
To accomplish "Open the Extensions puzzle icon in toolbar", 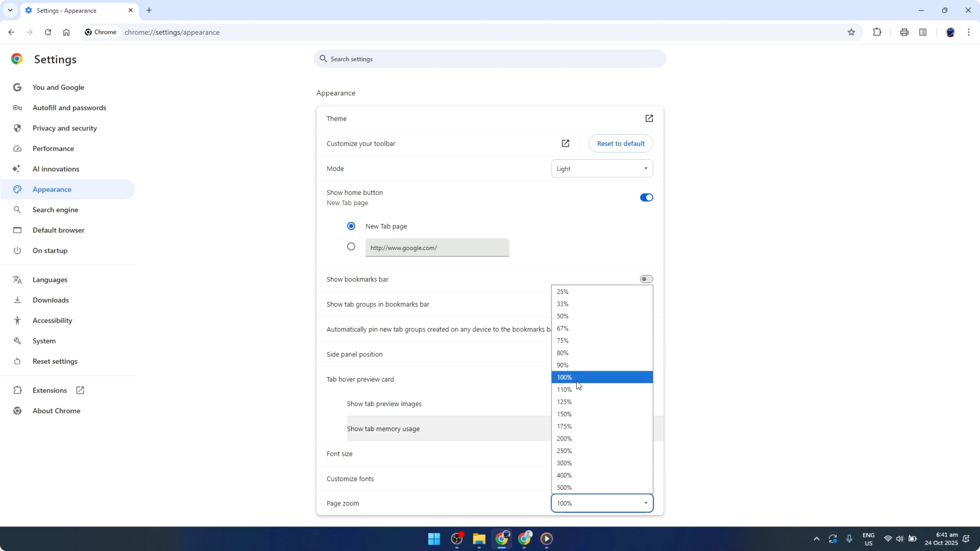I will [877, 32].
